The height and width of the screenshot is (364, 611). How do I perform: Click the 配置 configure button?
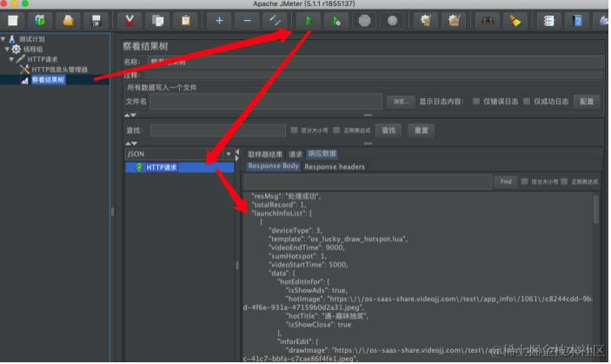coord(587,102)
